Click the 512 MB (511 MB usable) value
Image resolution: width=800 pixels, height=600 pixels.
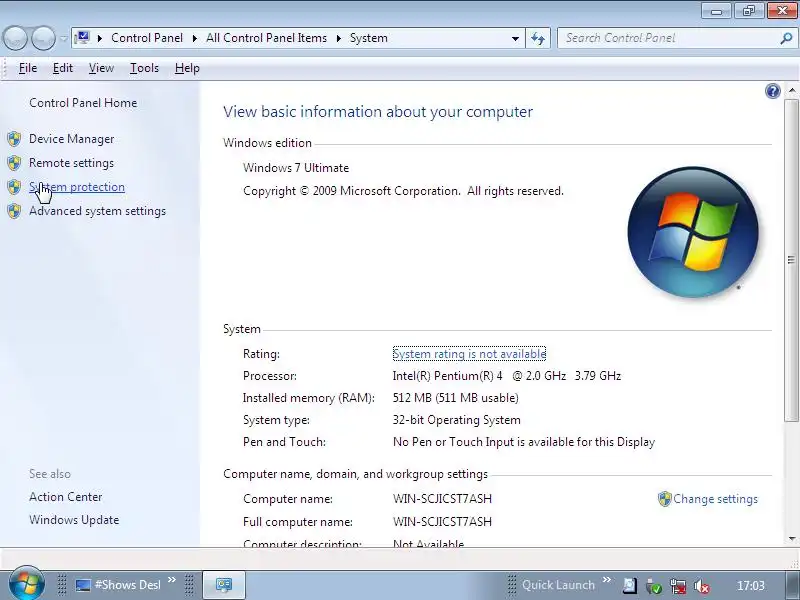tap(456, 397)
